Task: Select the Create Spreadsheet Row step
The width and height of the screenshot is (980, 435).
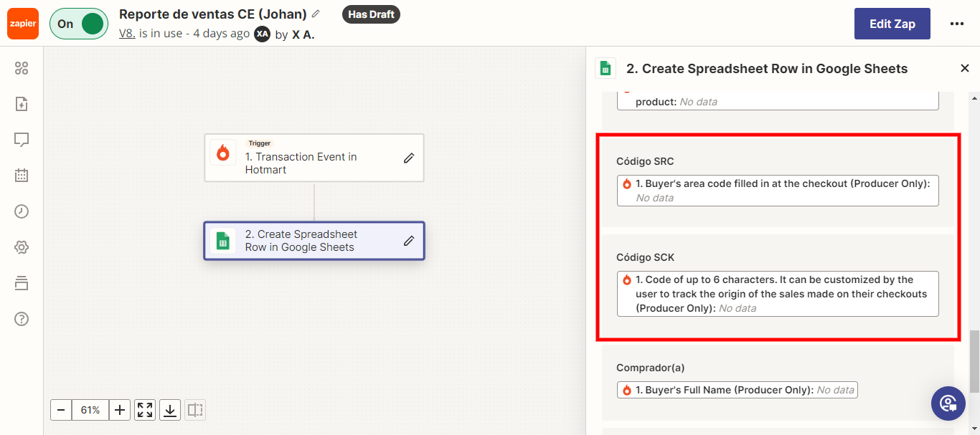Action: [x=314, y=241]
